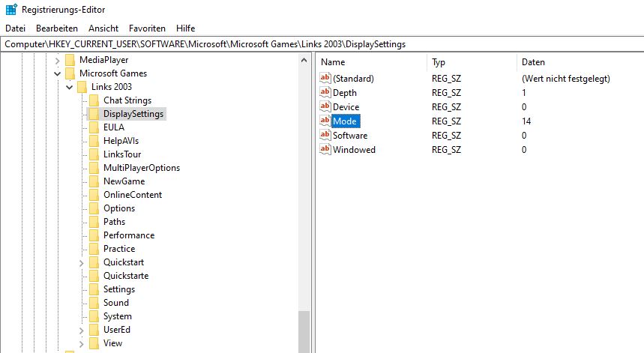Click the HelpAVIs folder icon

(x=94, y=141)
